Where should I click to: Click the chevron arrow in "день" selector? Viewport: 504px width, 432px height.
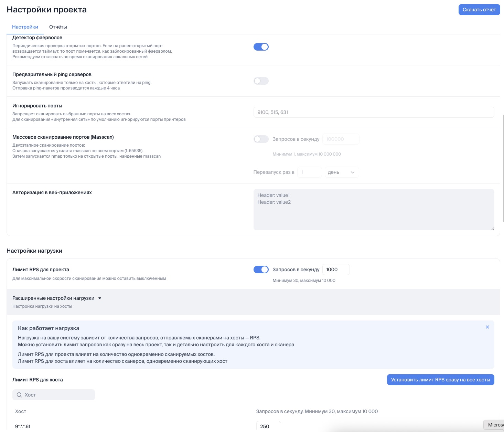(x=352, y=172)
